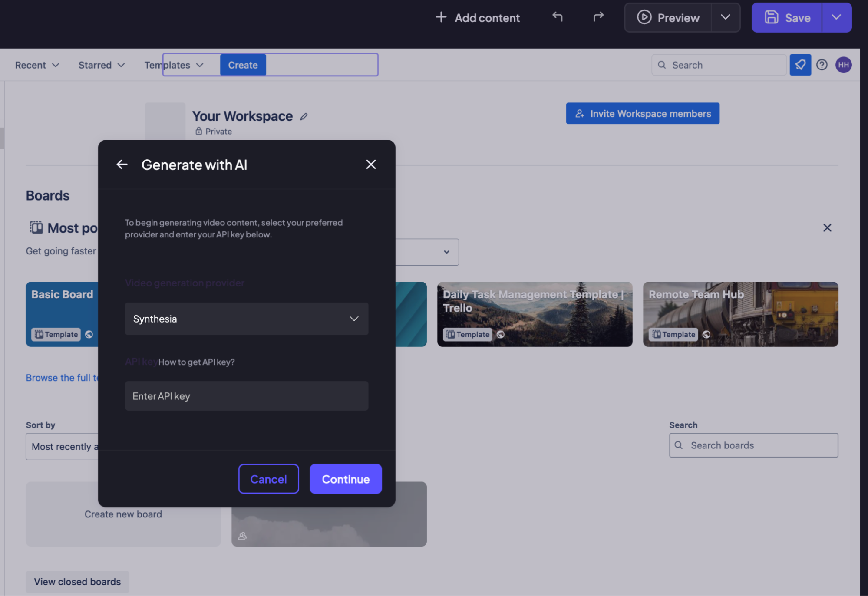Click the Enter API key field

pos(246,396)
